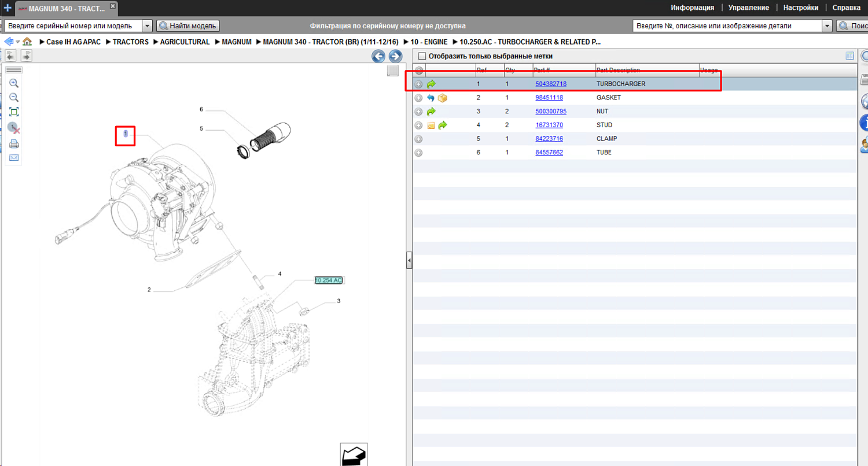Enable "Отобразить только выбранные метки" checkbox
This screenshot has width=868, height=466.
coord(422,56)
